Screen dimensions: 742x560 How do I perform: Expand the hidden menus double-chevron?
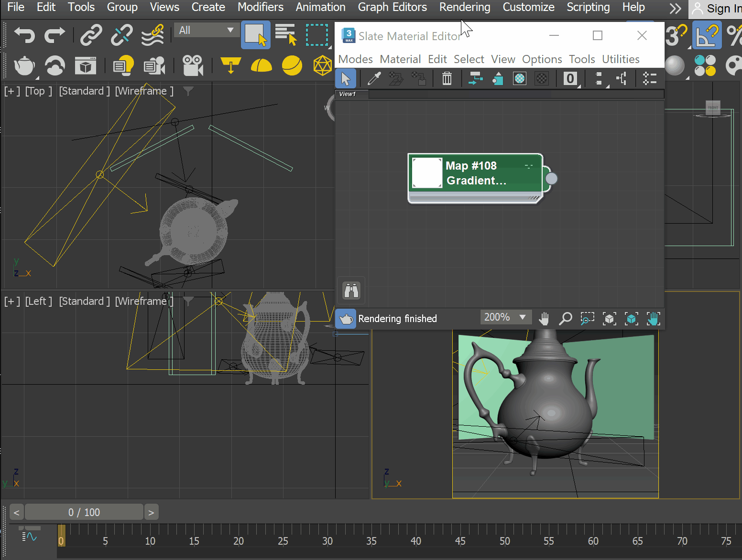675,8
